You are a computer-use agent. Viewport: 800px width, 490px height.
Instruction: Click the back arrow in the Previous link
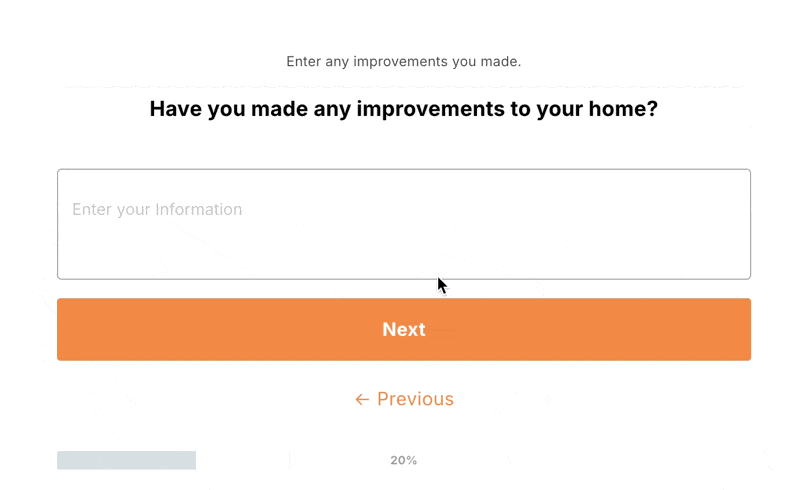pyautogui.click(x=362, y=400)
